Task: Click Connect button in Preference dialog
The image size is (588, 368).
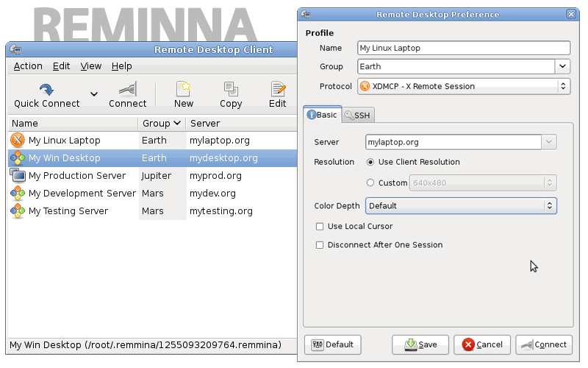Action: [544, 344]
